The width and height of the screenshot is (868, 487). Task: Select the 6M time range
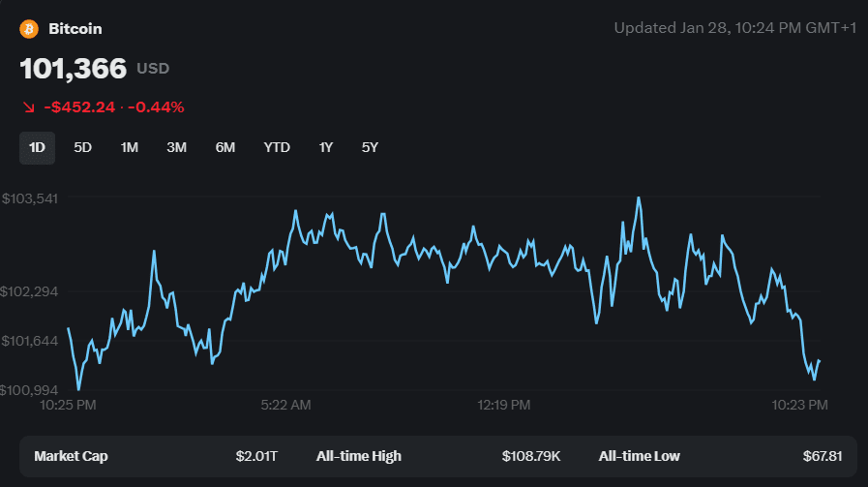(225, 148)
